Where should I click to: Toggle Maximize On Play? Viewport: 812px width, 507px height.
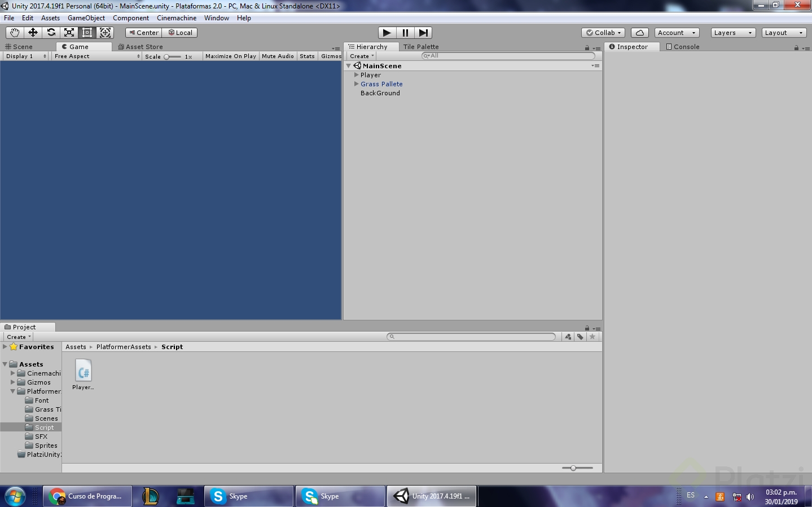coord(231,56)
